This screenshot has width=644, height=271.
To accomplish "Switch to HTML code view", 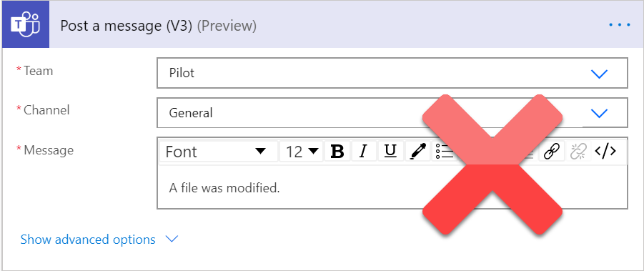I will coord(605,152).
